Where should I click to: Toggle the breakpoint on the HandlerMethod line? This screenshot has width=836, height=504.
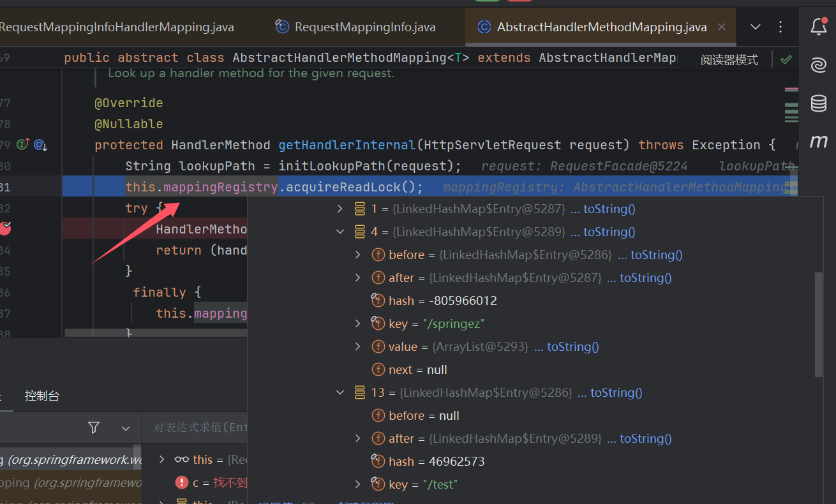[x=6, y=228]
